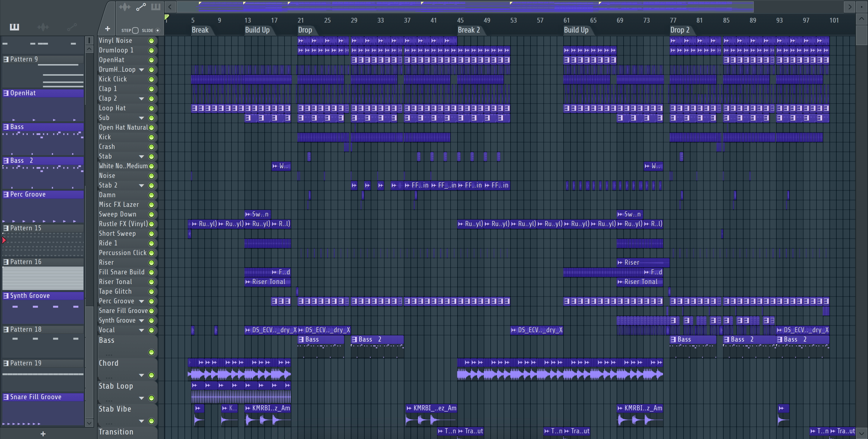Click the playlist scroll-up arrow at top right
The image size is (868, 439).
click(x=862, y=19)
